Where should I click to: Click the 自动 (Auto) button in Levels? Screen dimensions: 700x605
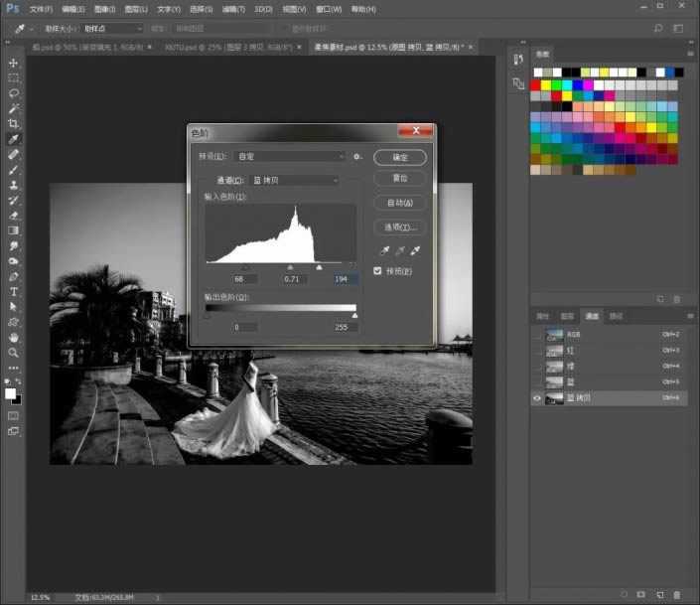[x=400, y=203]
